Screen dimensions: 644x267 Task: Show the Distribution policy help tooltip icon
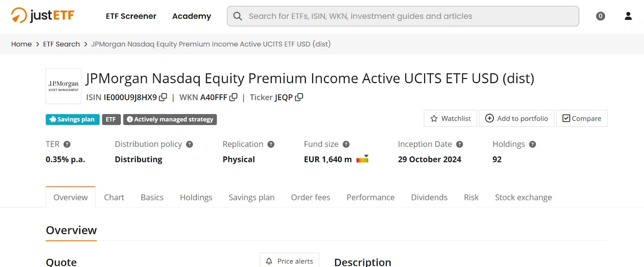190,144
